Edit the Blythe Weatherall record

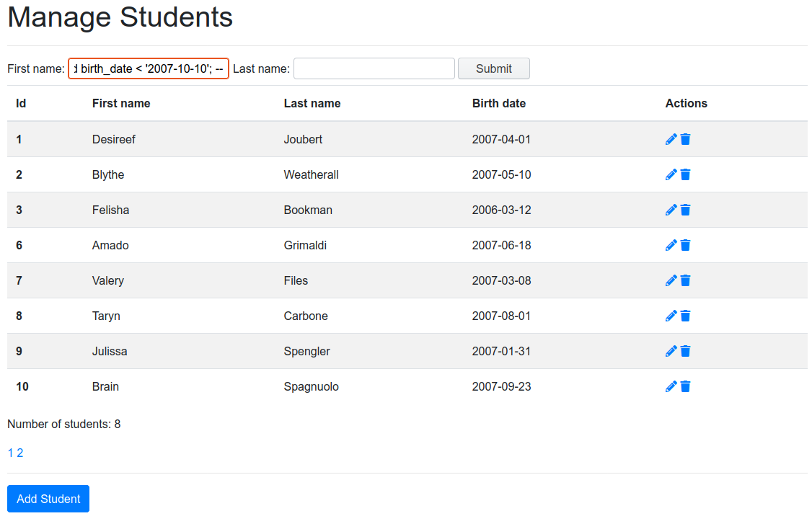click(671, 174)
